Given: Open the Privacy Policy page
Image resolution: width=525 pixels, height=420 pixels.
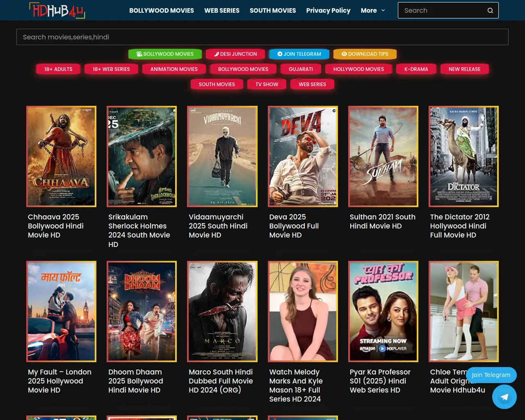Looking at the screenshot, I should click(328, 11).
